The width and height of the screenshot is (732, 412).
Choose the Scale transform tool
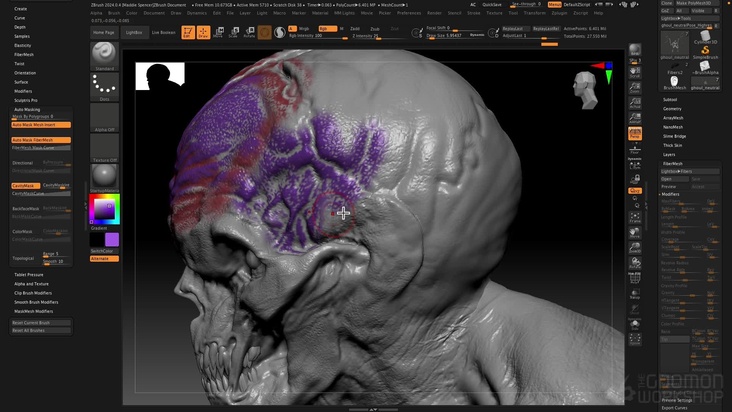233,32
